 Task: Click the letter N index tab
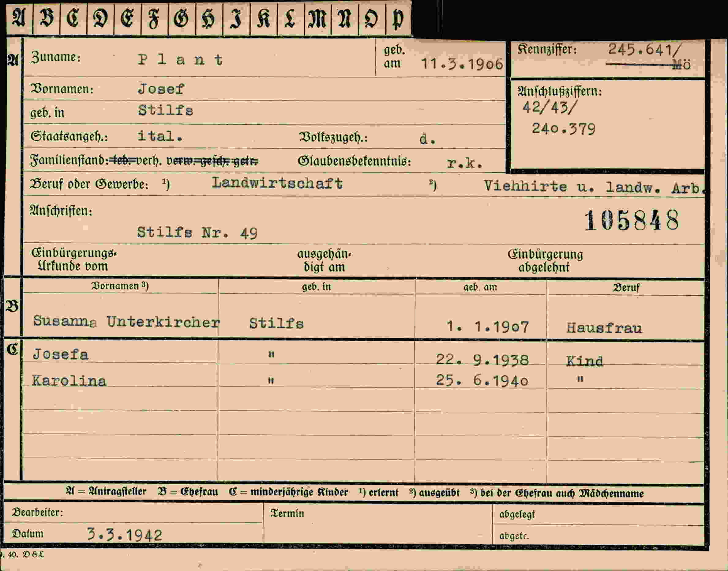[344, 18]
